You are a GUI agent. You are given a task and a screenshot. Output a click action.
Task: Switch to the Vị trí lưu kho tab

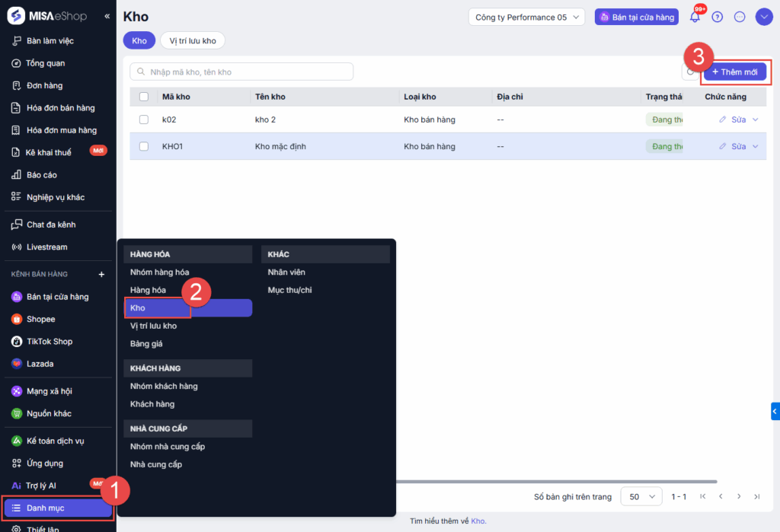(193, 41)
